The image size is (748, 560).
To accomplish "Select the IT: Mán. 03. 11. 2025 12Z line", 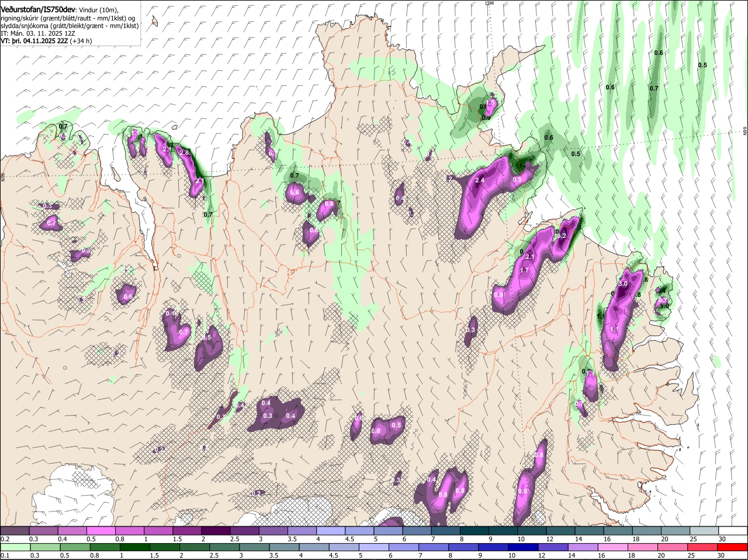I will 38,34.
